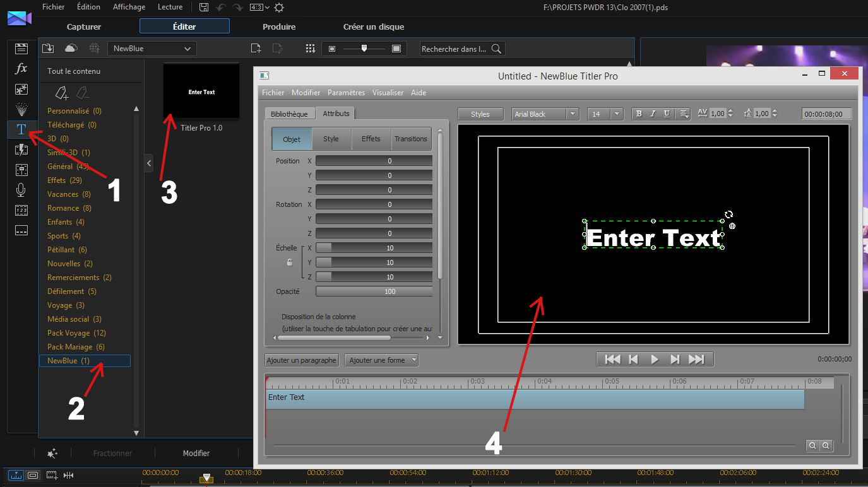Open the Transition Room icon
This screenshot has width=868, height=487.
[x=21, y=150]
